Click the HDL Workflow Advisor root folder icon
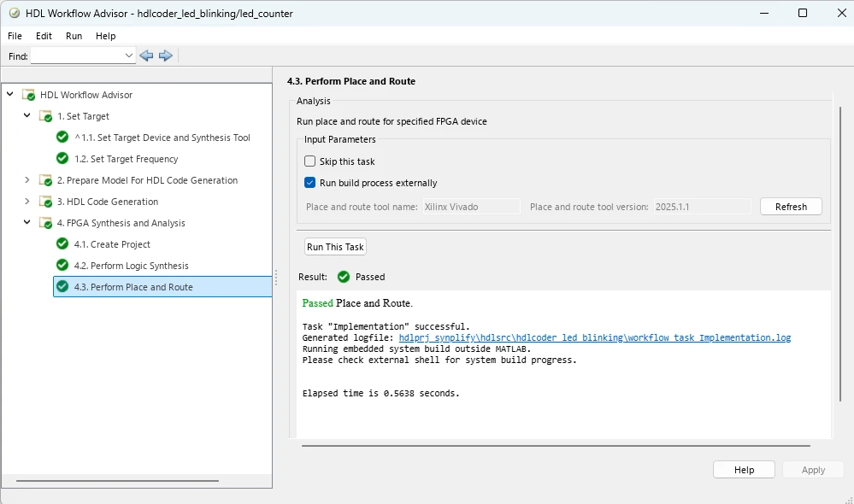 [x=28, y=95]
